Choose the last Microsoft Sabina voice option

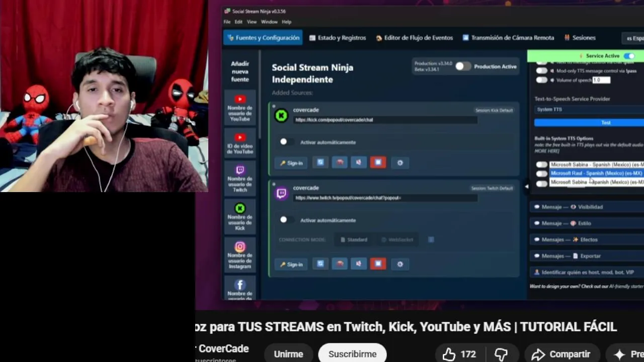[597, 182]
